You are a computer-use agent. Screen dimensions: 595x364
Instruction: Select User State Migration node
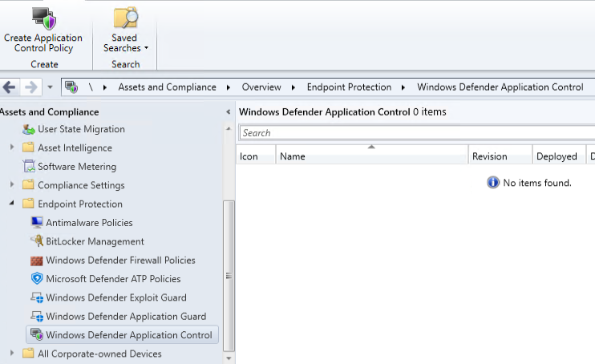click(81, 129)
